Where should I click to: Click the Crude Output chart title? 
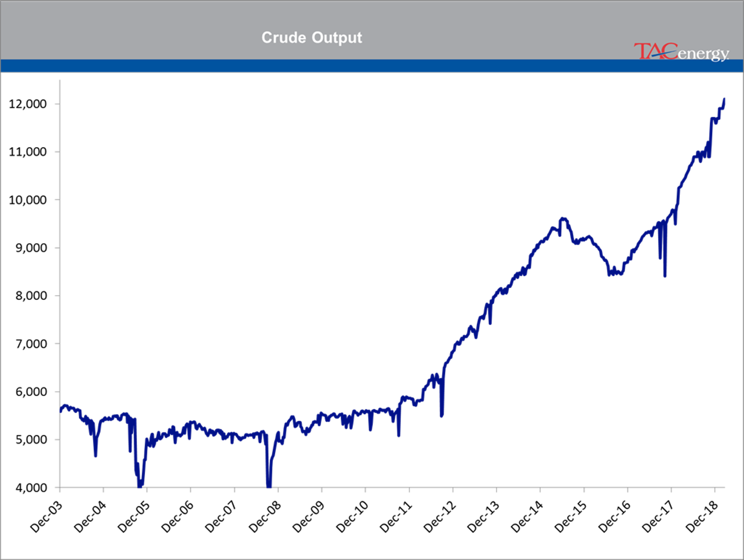pyautogui.click(x=312, y=38)
